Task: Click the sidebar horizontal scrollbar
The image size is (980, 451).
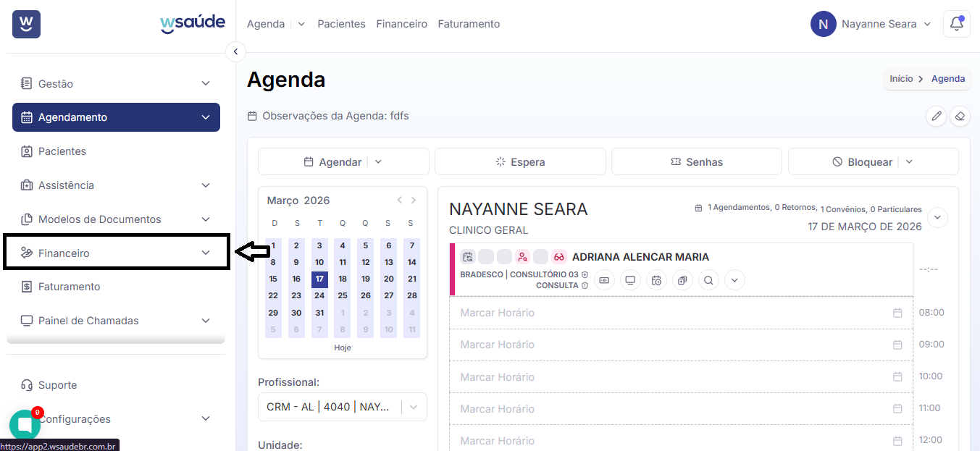Action: (x=116, y=340)
